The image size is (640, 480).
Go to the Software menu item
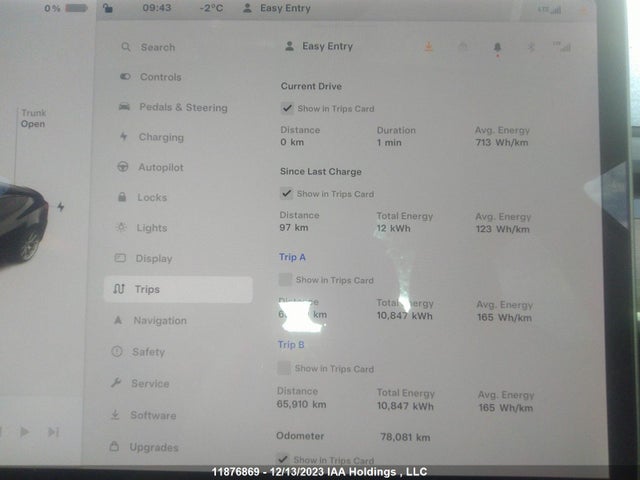point(152,415)
